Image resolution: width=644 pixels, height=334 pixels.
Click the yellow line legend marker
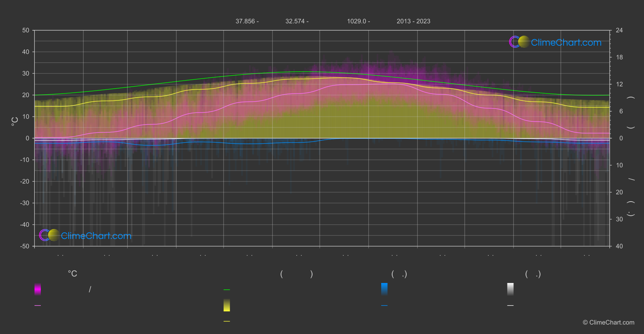(227, 321)
